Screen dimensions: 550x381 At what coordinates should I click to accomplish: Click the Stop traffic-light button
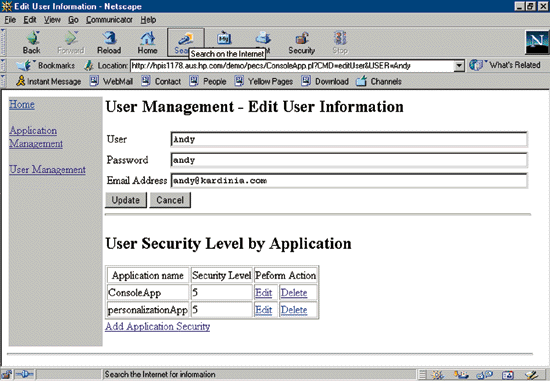[340, 42]
